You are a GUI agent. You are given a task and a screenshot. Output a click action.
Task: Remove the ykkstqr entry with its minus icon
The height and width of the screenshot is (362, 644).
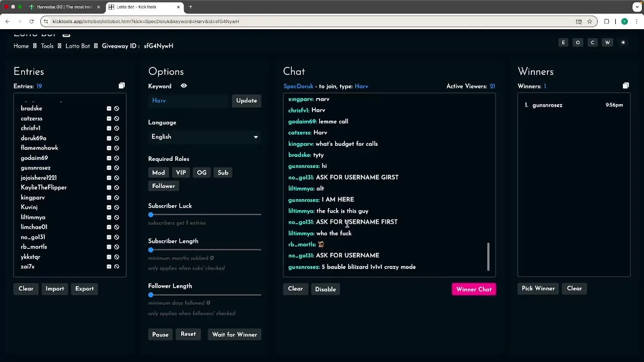coord(109,257)
